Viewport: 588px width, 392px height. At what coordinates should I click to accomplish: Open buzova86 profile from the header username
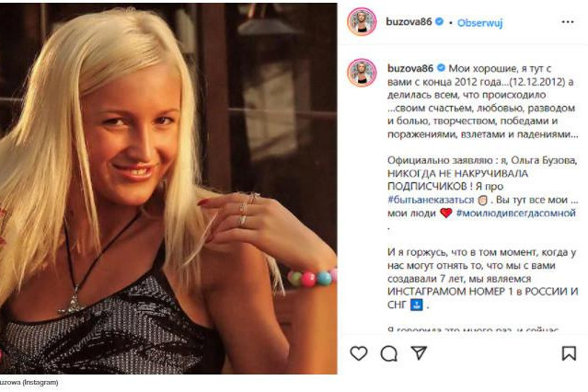[409, 22]
